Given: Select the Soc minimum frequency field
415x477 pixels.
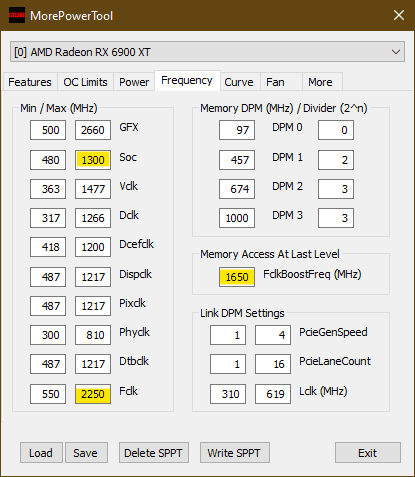Looking at the screenshot, I should 48,160.
